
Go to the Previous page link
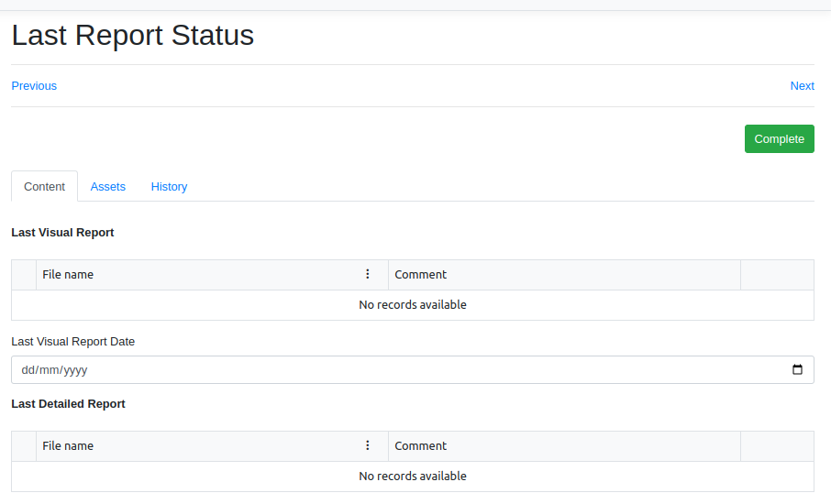click(x=34, y=86)
